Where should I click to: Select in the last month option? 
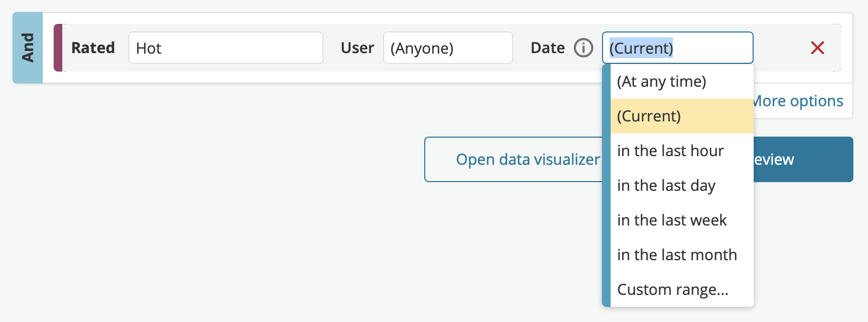[682, 255]
